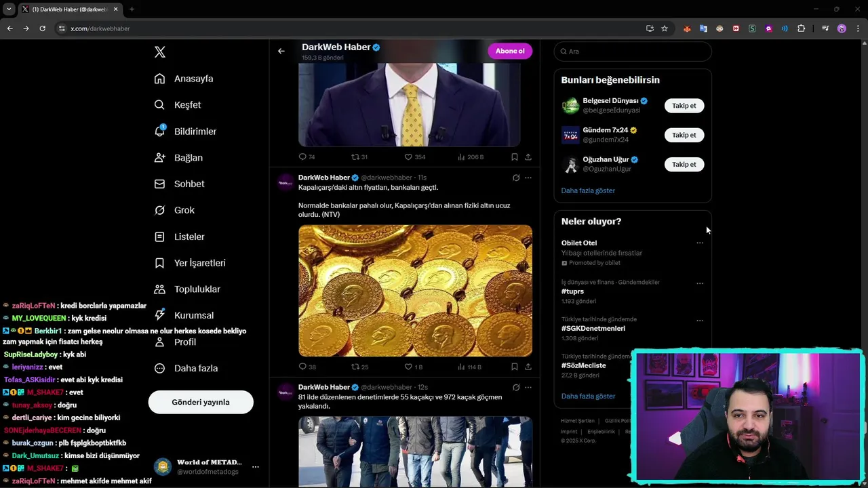Click the Abone ol button

(510, 51)
